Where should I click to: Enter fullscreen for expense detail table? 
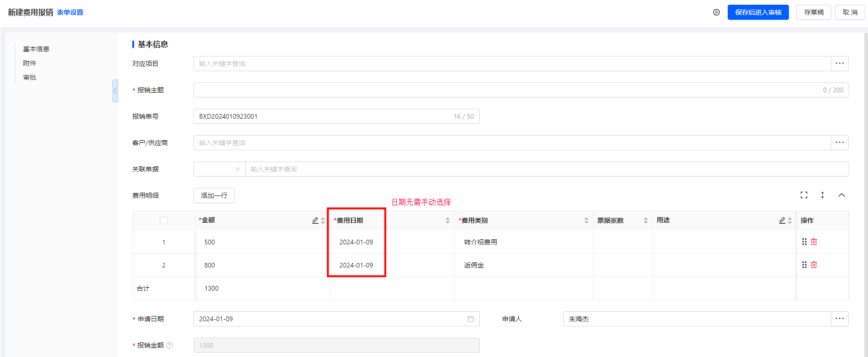pyautogui.click(x=804, y=195)
